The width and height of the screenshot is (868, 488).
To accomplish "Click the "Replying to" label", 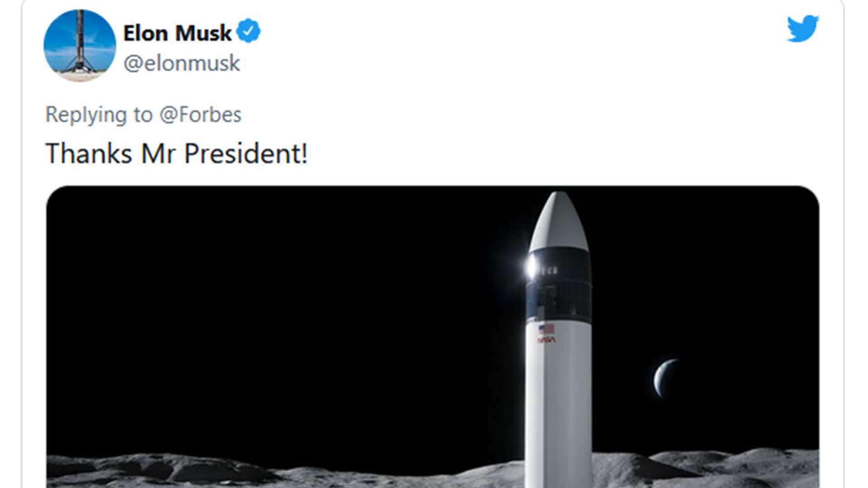I will (x=99, y=114).
